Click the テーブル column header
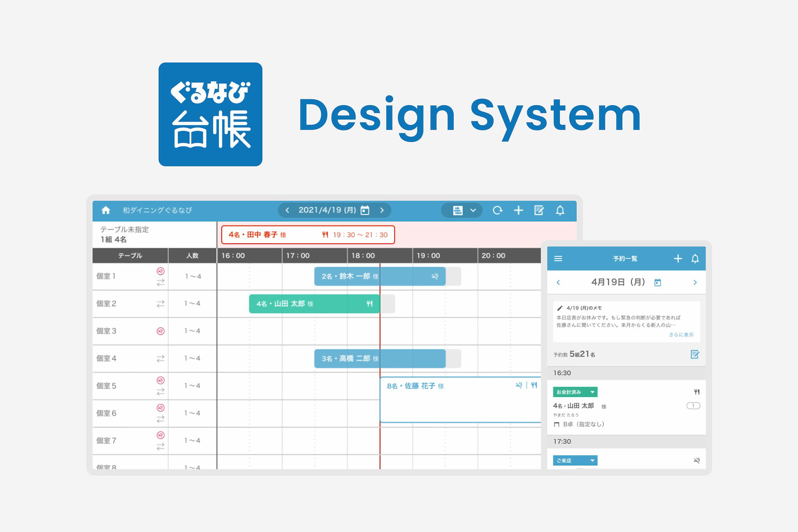The image size is (798, 532). (x=130, y=256)
